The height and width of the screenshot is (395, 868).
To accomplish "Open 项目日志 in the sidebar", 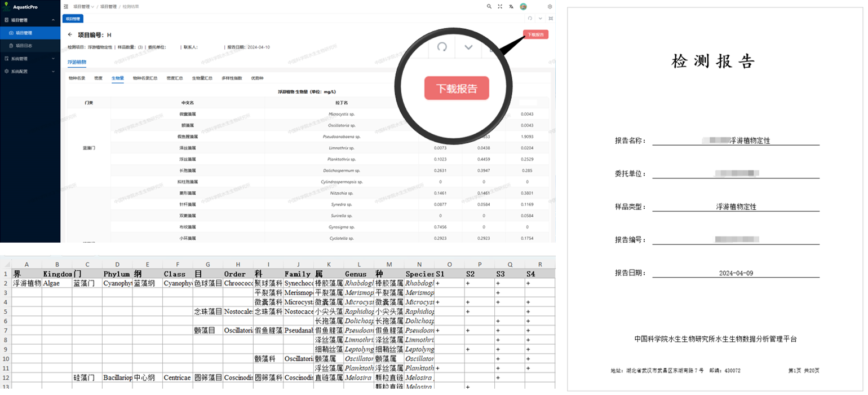I will pos(24,46).
